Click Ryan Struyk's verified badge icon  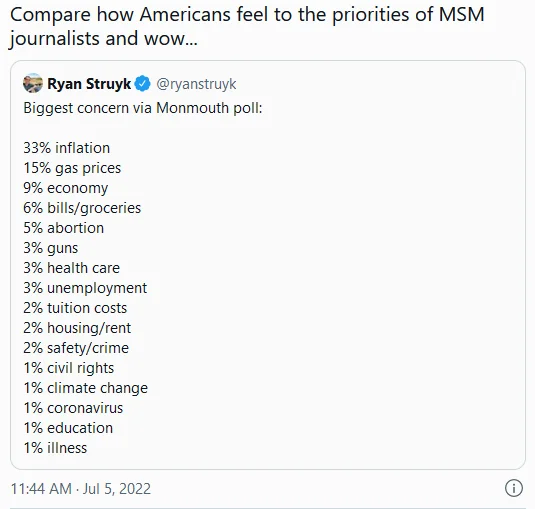143,84
